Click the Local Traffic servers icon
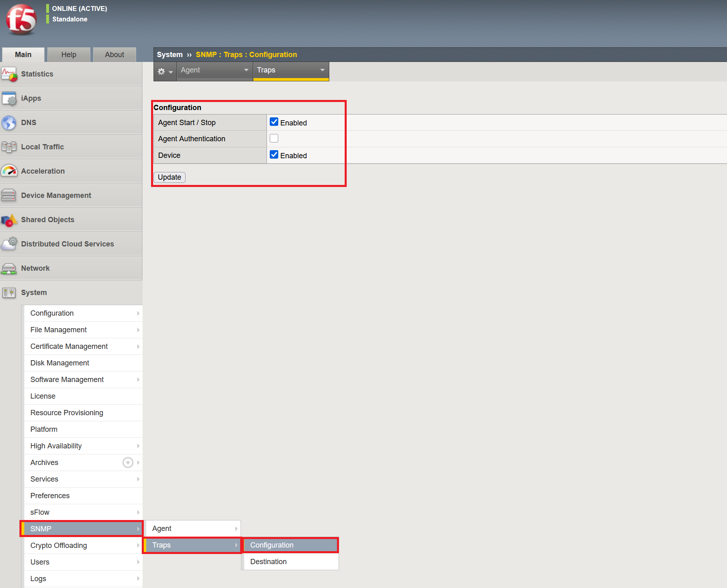The height and width of the screenshot is (588, 727). click(9, 147)
